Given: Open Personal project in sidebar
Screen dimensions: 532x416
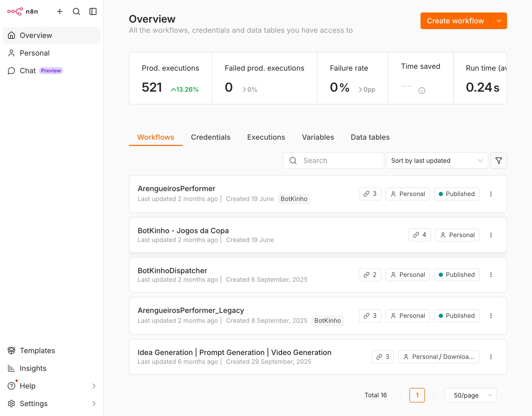Looking at the screenshot, I should click(52, 53).
